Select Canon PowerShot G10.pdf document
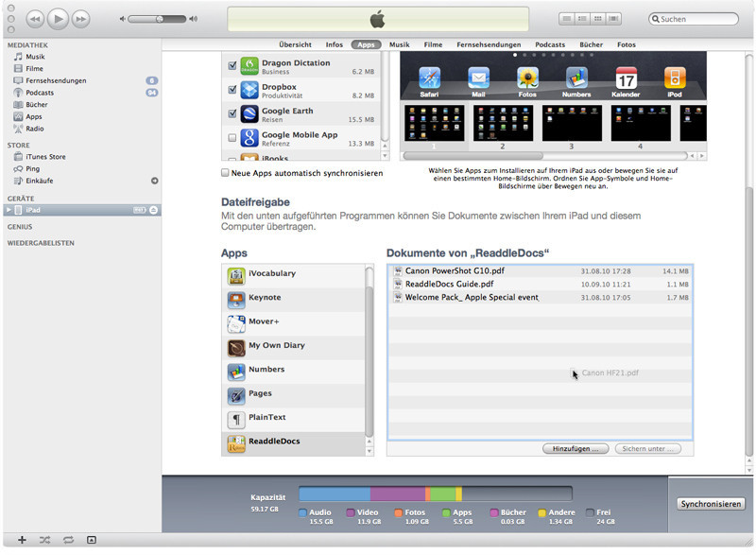The width and height of the screenshot is (756, 555). pos(541,271)
